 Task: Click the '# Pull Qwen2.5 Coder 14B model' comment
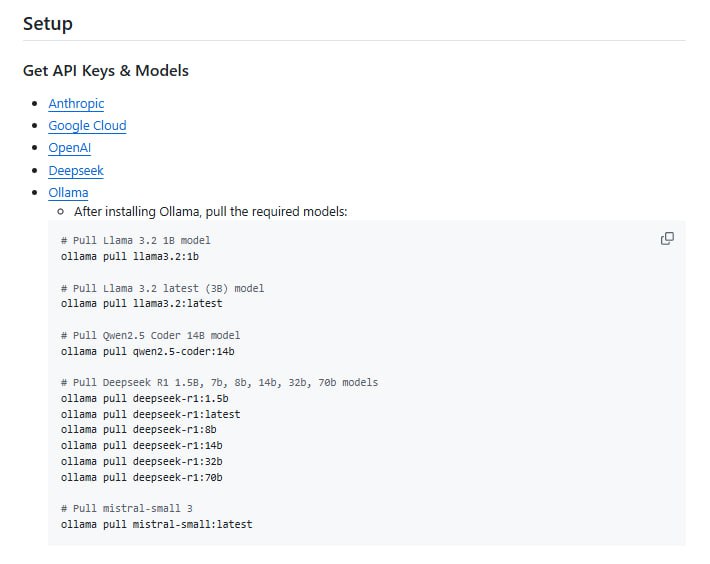150,335
